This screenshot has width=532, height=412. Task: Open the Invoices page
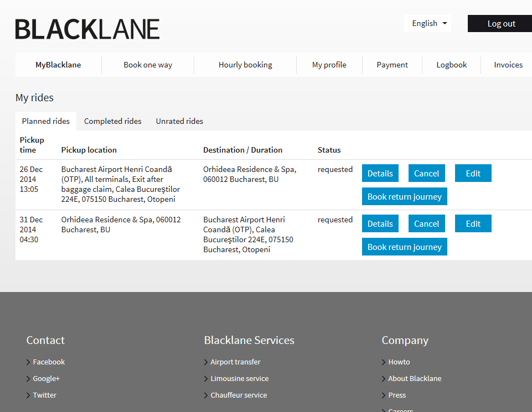pyautogui.click(x=508, y=65)
